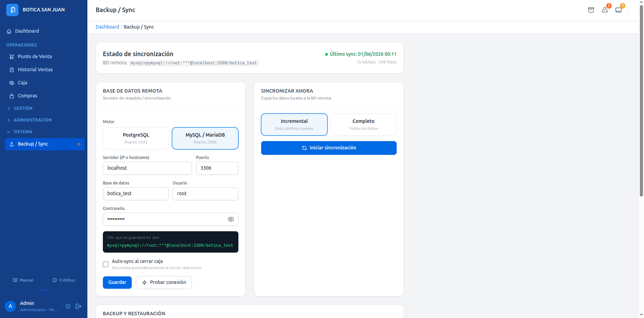Click the lightning bolt icon in Probar conexión
The height and width of the screenshot is (318, 644).
point(144,283)
